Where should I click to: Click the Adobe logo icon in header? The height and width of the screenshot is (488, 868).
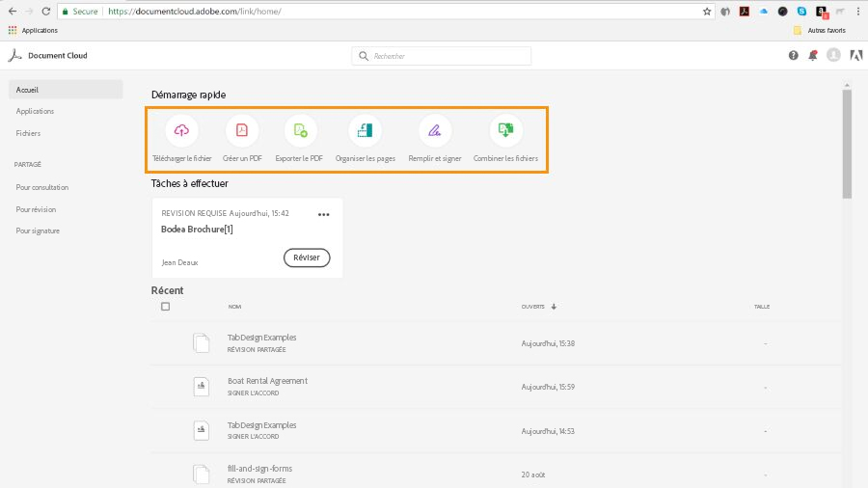click(855, 55)
